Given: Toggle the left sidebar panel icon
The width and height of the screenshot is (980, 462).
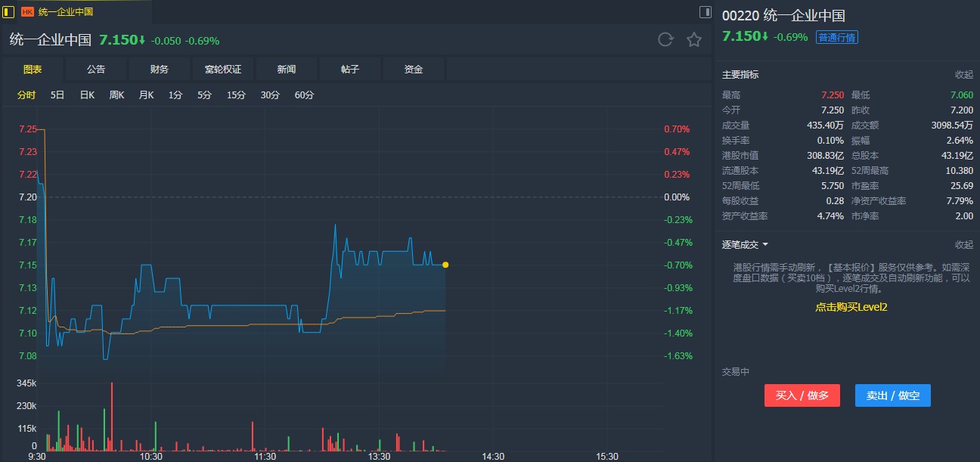Looking at the screenshot, I should point(8,11).
